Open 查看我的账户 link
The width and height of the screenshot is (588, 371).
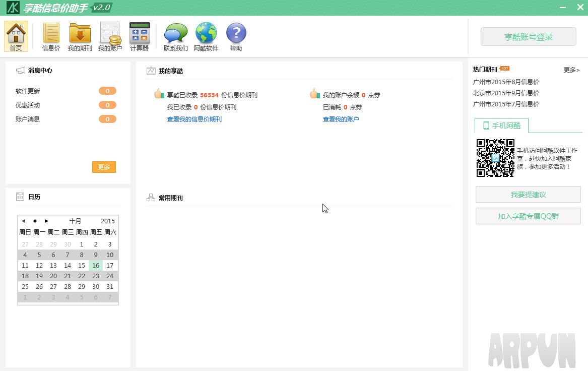pyautogui.click(x=341, y=119)
